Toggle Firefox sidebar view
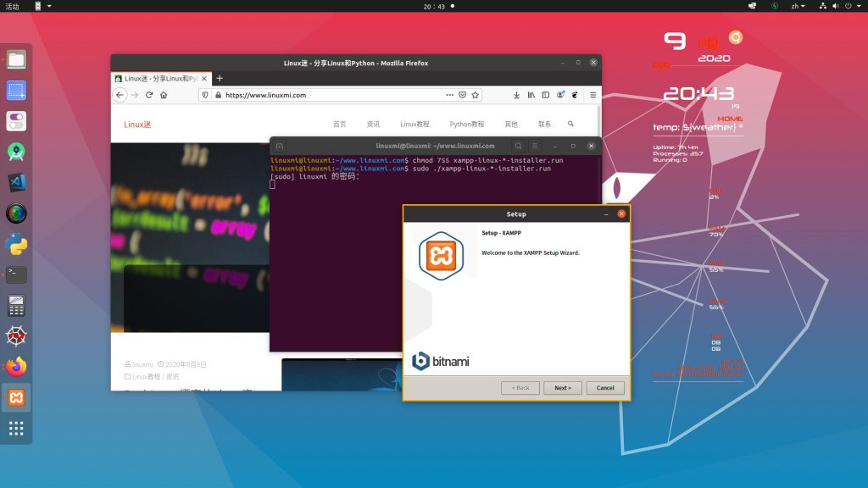868x488 pixels. [546, 95]
